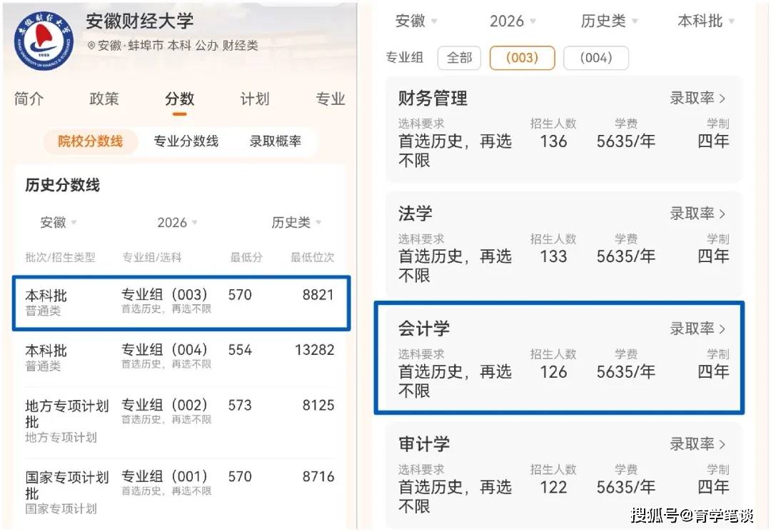This screenshot has height=532, width=771.
Task: Open 录取率 for 法学
Action: (x=697, y=214)
